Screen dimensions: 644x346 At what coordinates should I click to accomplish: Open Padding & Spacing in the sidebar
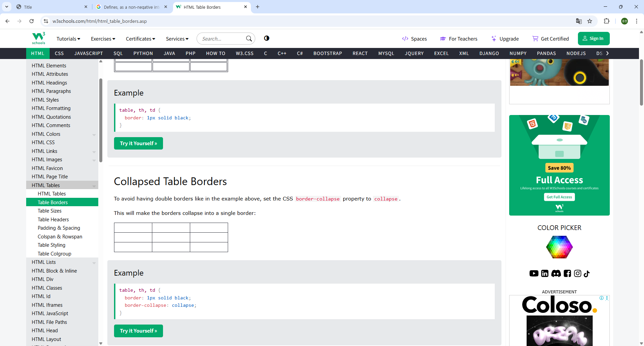click(x=59, y=228)
